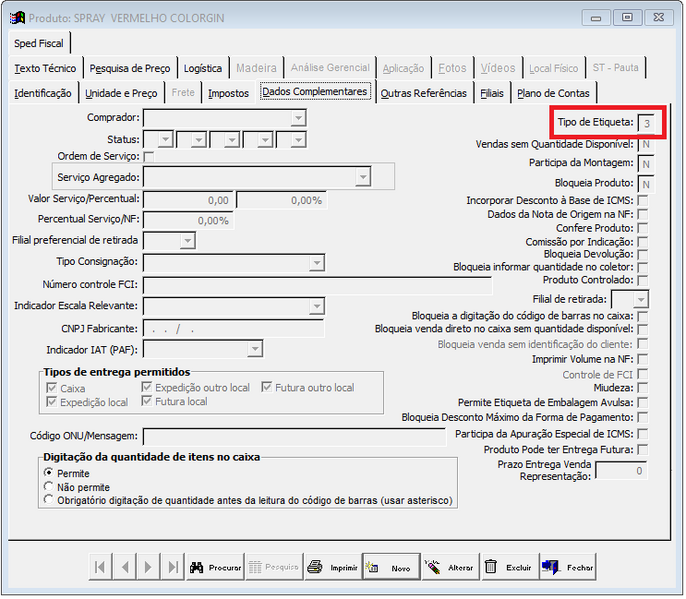Viewport: 686px width, 599px height.
Task: Toggle Ordem de Serviço checkbox
Action: [x=149, y=156]
